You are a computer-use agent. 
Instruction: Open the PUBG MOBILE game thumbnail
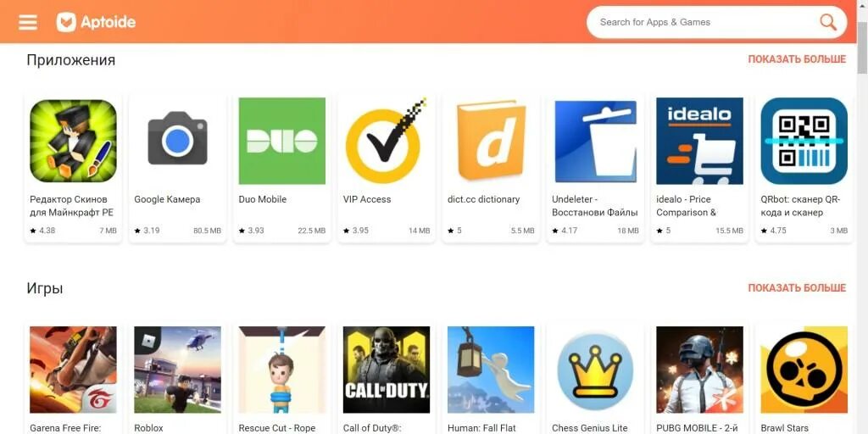(699, 370)
